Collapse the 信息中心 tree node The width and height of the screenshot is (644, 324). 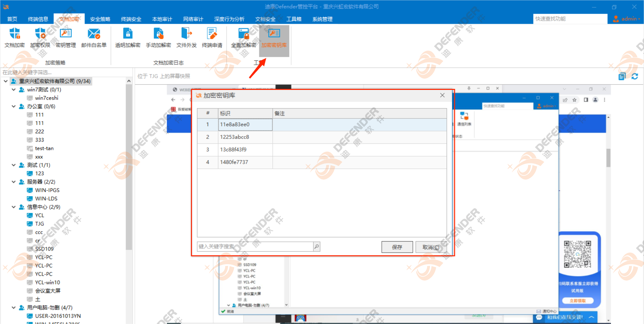coord(14,207)
